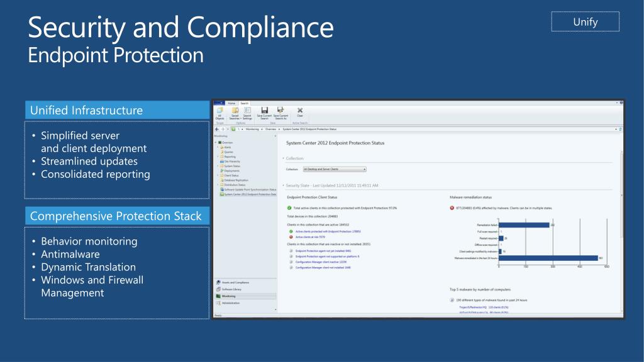Open agent not supported on platform link
This screenshot has height=362, width=644.
(327, 256)
